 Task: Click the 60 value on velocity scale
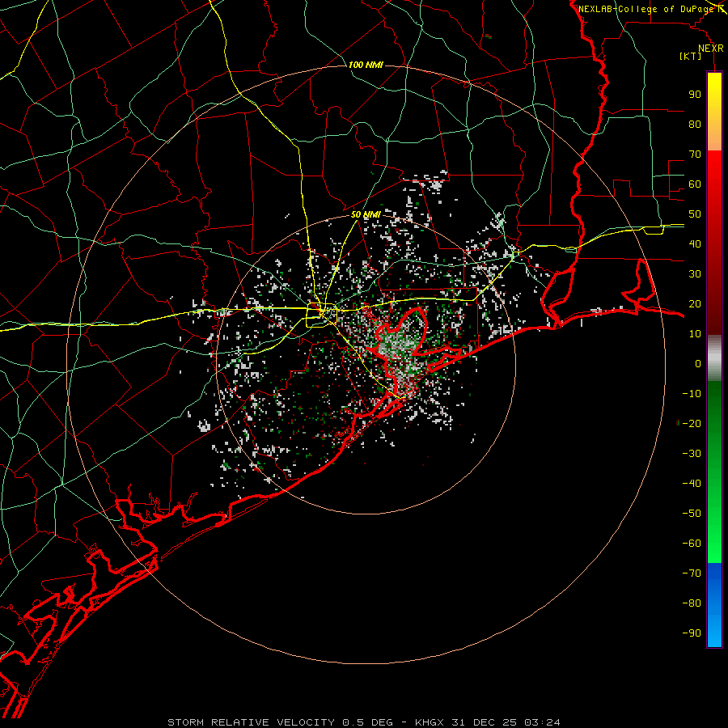[x=695, y=184]
